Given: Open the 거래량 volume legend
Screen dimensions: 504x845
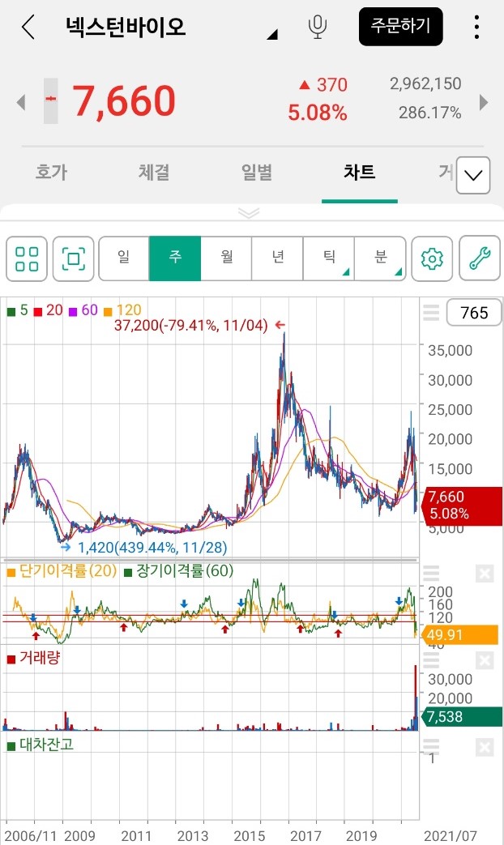Looking at the screenshot, I should pos(33,658).
